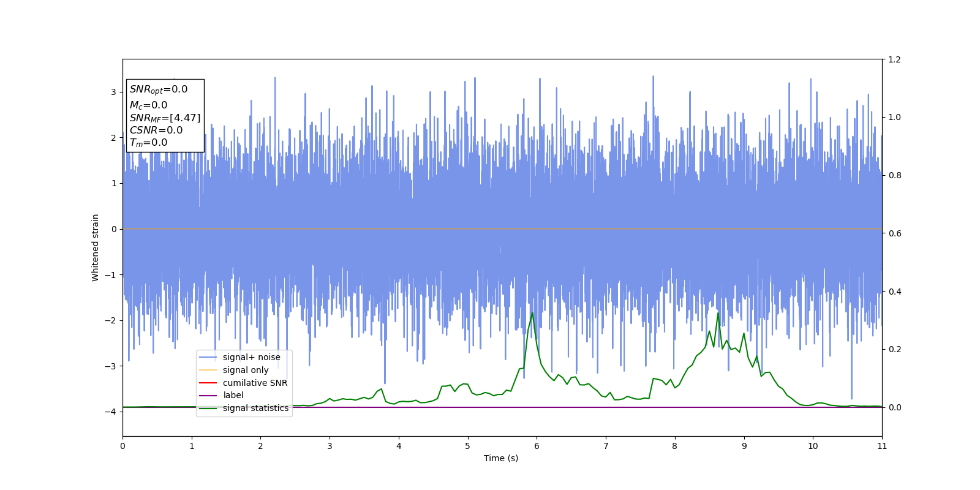This screenshot has width=980, height=490.
Task: Click right y-axis tick label 1.2
Action: [894, 59]
